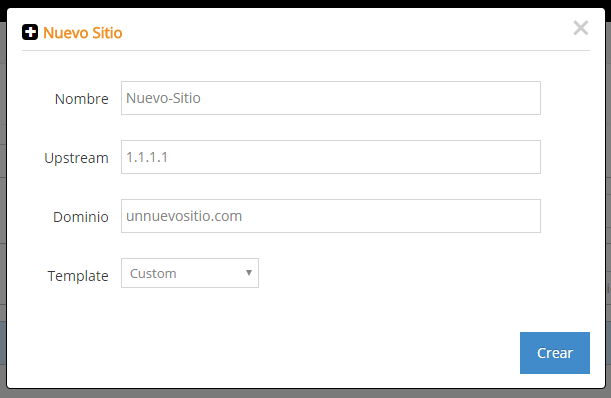Select the Dominio label
The width and height of the screenshot is (611, 398).
pos(81,217)
